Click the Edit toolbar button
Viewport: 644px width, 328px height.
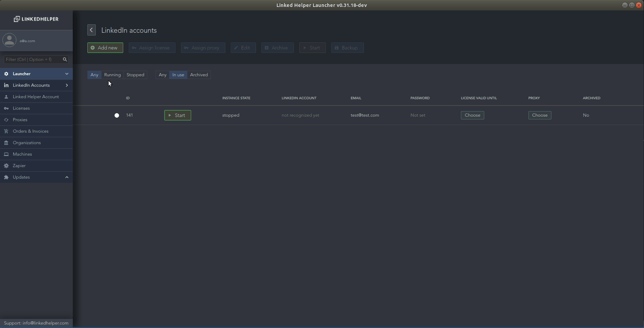point(243,48)
